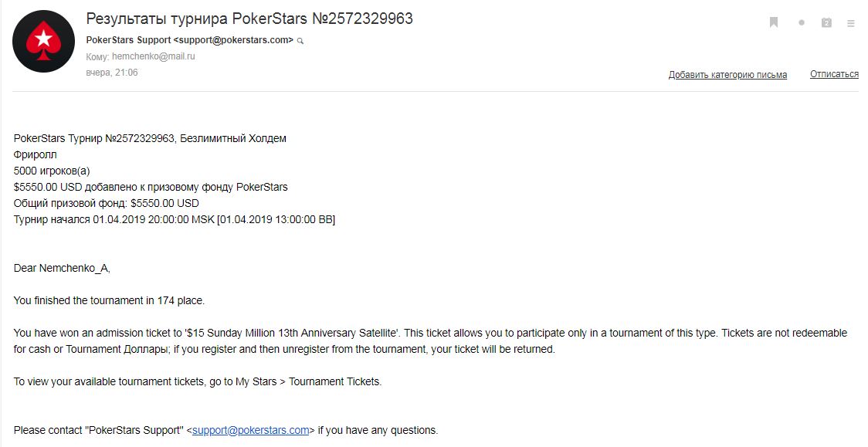The height and width of the screenshot is (447, 868).
Task: Click the sender name PokerStars Support
Action: pos(128,40)
